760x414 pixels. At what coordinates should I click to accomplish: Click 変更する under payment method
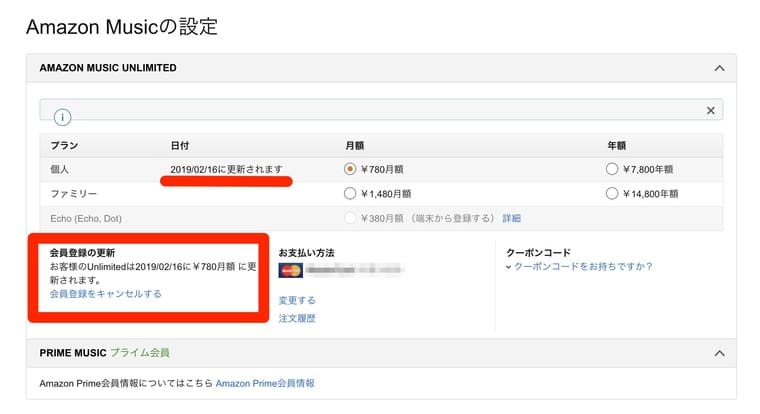click(x=297, y=300)
